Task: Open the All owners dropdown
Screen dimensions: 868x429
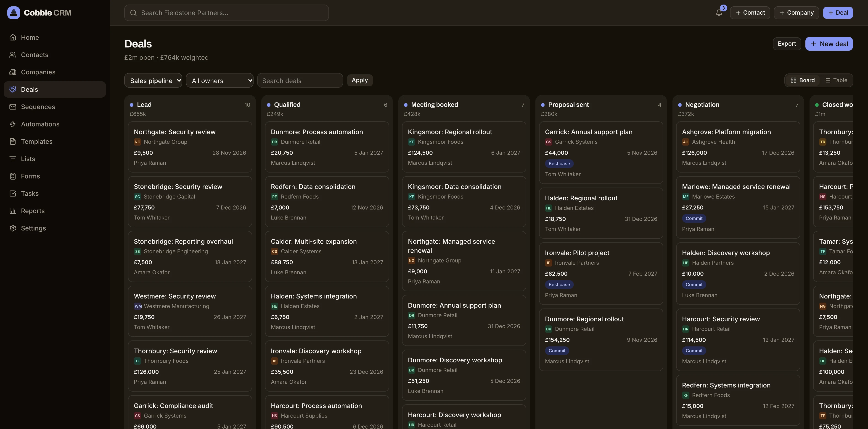Action: [x=220, y=81]
